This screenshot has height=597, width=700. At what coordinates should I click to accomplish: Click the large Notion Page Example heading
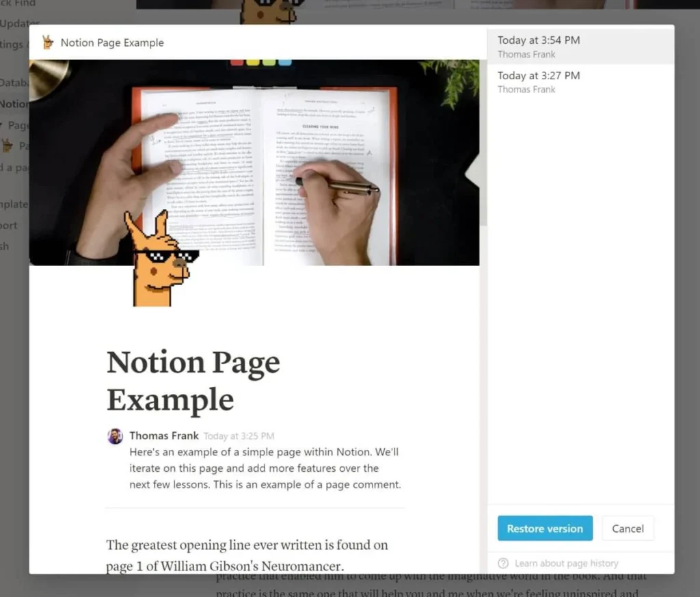coord(193,380)
